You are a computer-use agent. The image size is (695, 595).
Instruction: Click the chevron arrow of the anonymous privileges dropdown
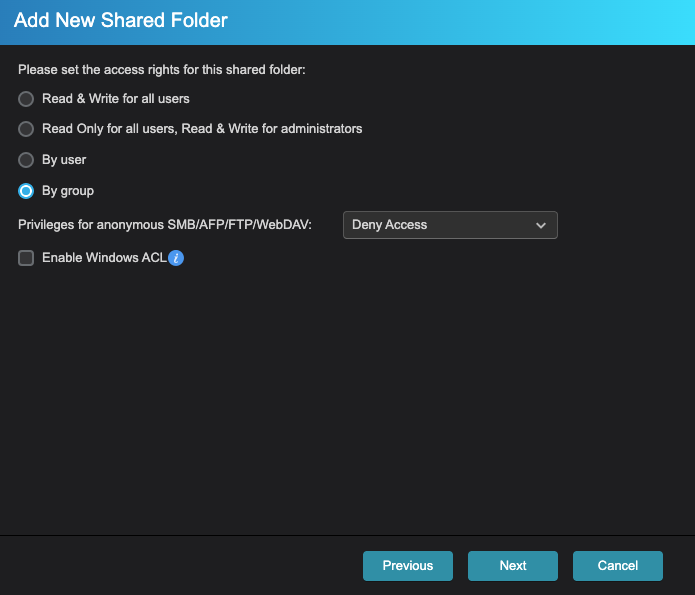[541, 225]
